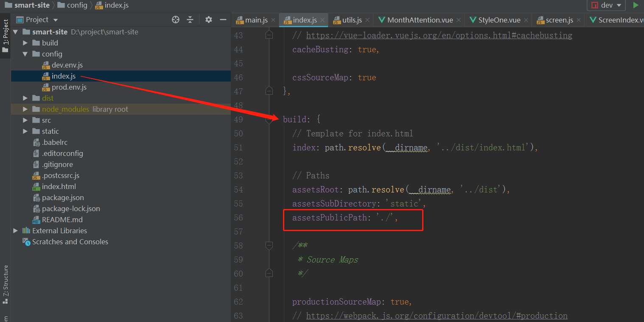Expand the node_modules folder
This screenshot has height=322, width=644.
25,109
